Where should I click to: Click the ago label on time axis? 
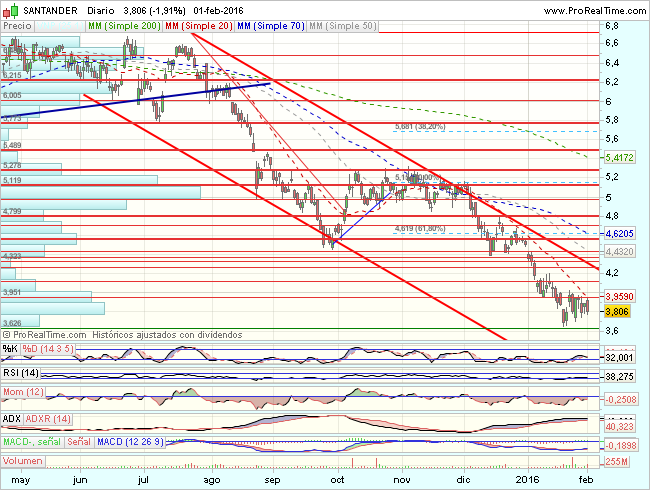[x=212, y=480]
